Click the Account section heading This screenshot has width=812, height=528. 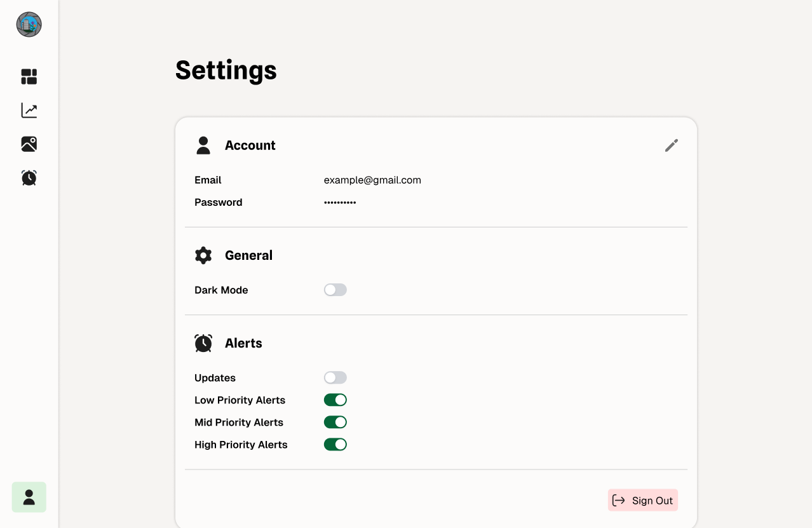(x=250, y=146)
